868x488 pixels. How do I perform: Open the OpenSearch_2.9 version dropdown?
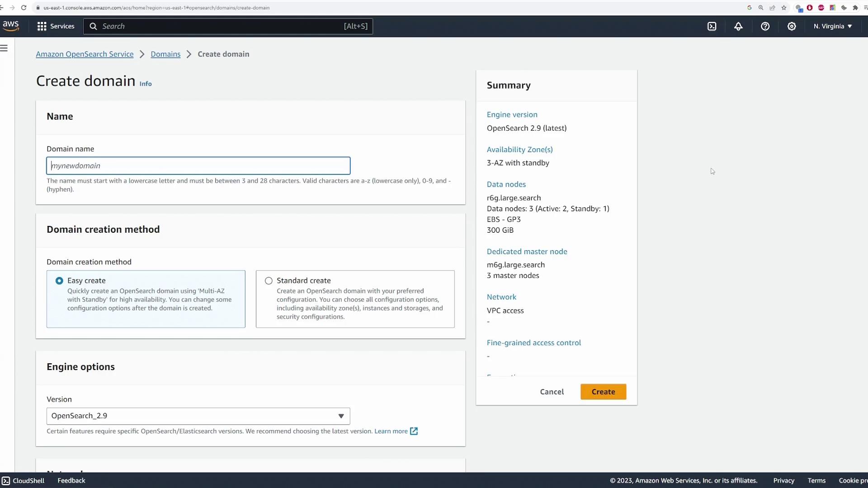[x=198, y=416]
